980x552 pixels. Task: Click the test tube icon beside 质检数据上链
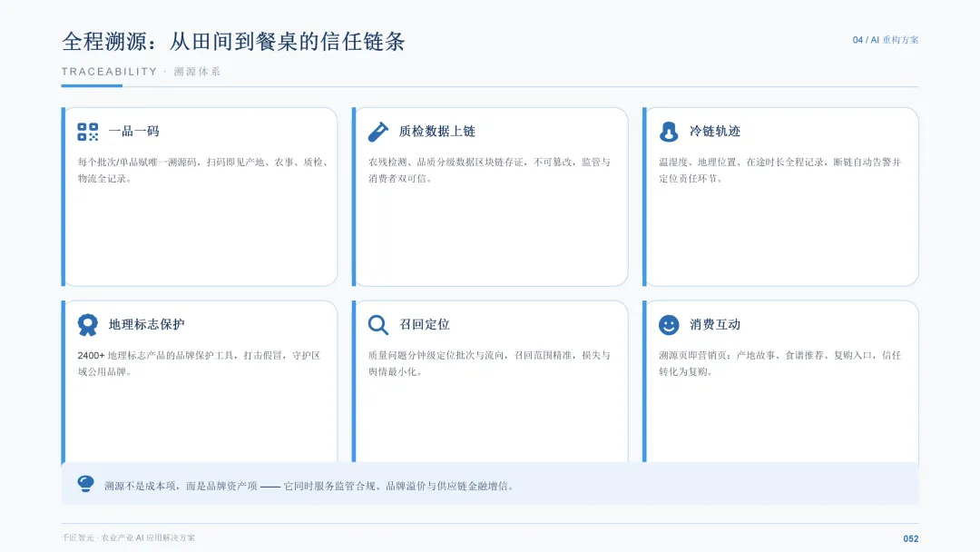[378, 132]
